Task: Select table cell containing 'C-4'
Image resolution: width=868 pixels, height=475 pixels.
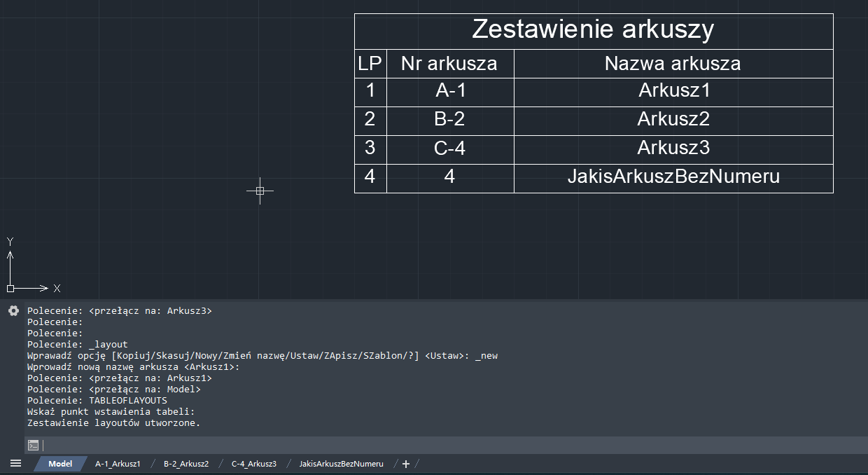Action: coord(449,149)
